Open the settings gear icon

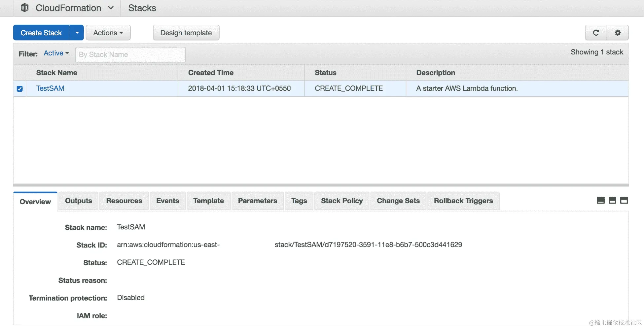618,33
